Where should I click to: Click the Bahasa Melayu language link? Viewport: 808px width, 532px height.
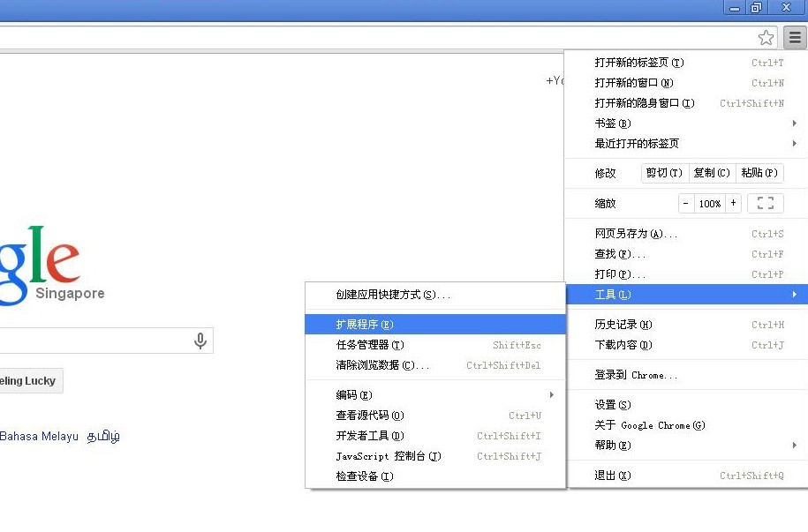point(39,437)
